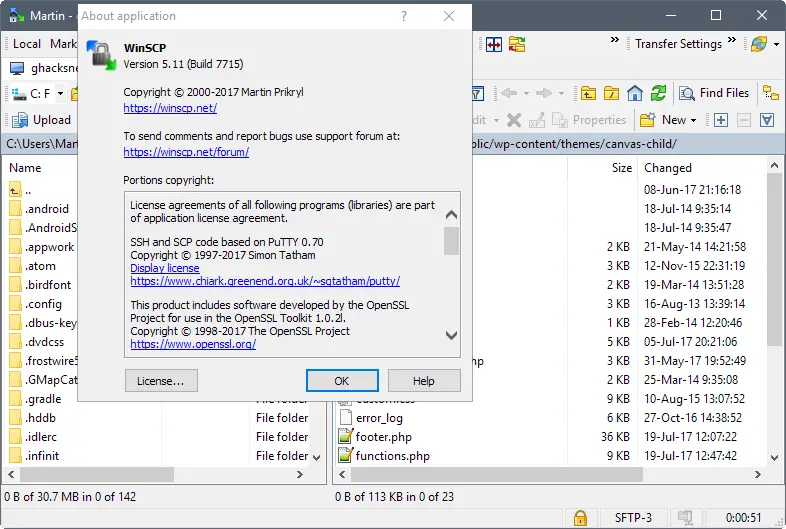This screenshot has width=786, height=529.
Task: Open Find Files in remote toolbar
Action: [x=714, y=93]
